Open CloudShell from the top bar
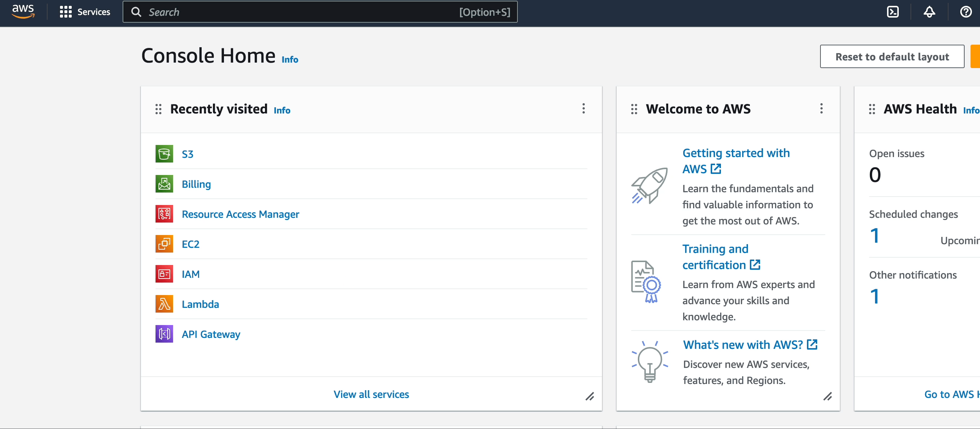 point(893,12)
